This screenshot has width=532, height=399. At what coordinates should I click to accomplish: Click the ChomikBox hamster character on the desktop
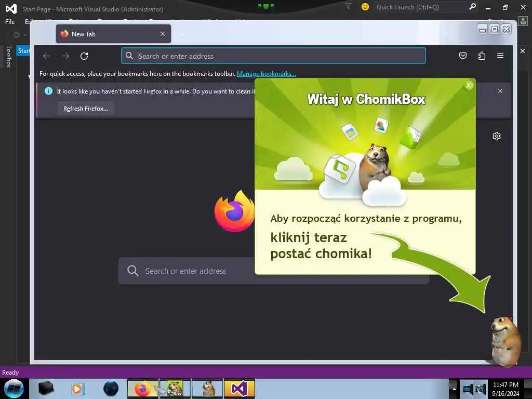[505, 342]
